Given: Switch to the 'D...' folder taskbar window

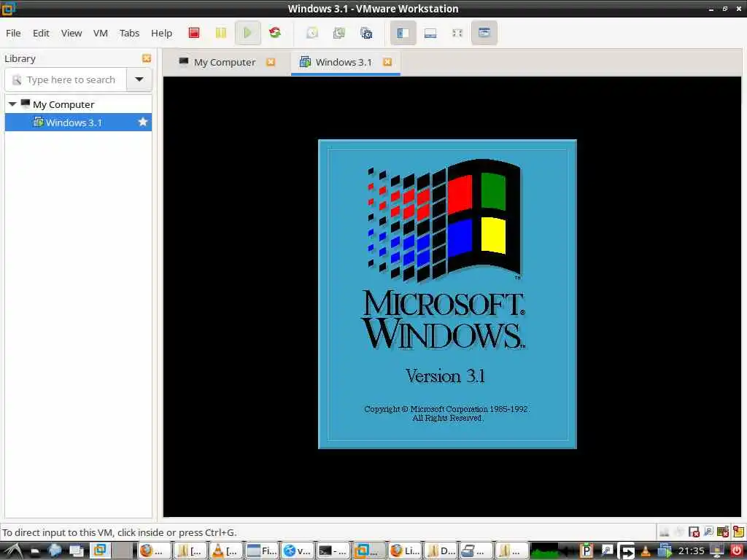Looking at the screenshot, I should pyautogui.click(x=440, y=551).
